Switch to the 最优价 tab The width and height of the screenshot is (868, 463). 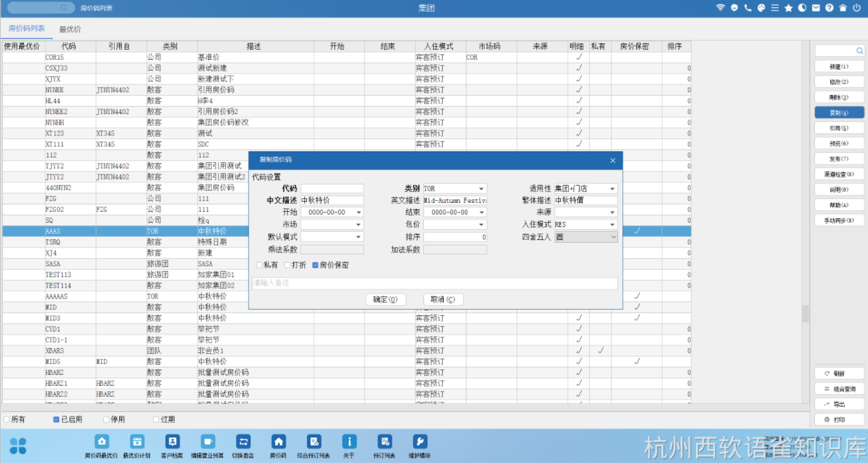[x=70, y=29]
